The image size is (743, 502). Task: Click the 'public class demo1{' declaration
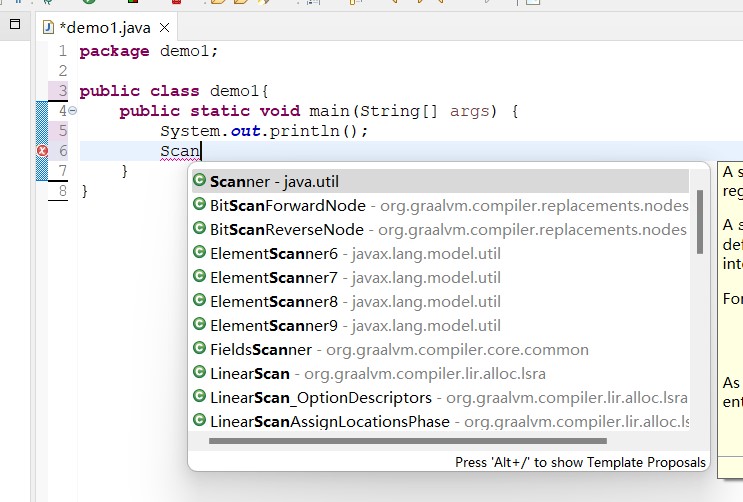174,91
